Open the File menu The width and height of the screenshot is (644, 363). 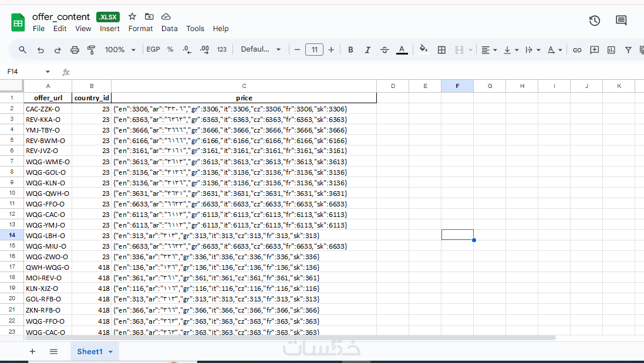click(x=39, y=28)
